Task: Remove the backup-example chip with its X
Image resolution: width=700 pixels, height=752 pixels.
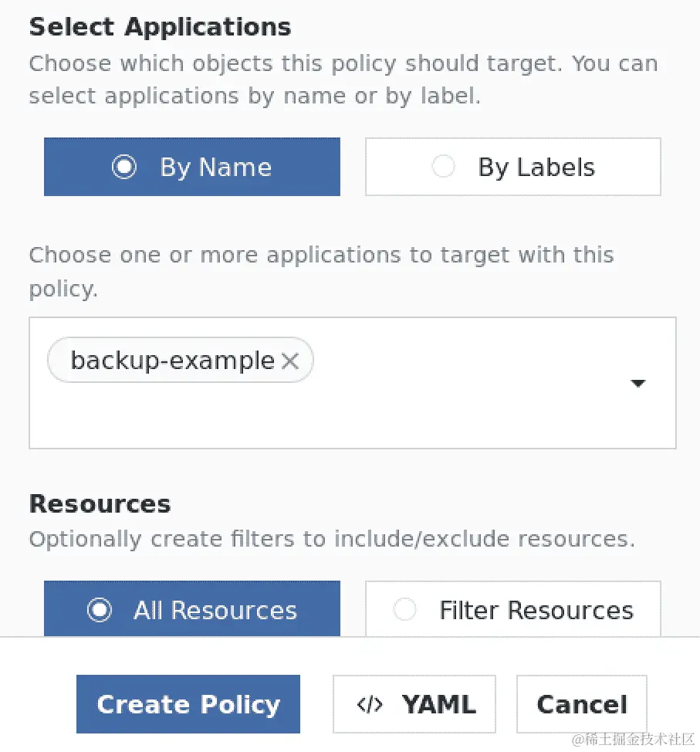Action: tap(290, 361)
